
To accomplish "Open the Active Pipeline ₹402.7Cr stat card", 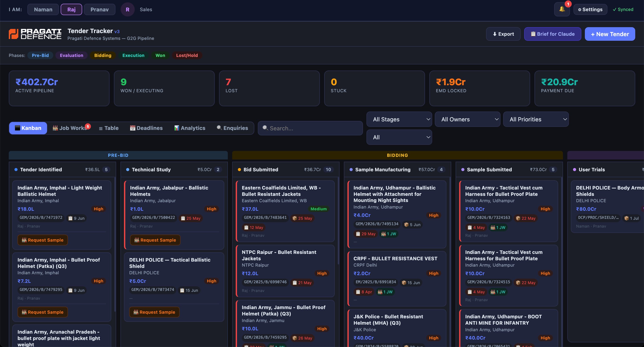I will coord(59,88).
